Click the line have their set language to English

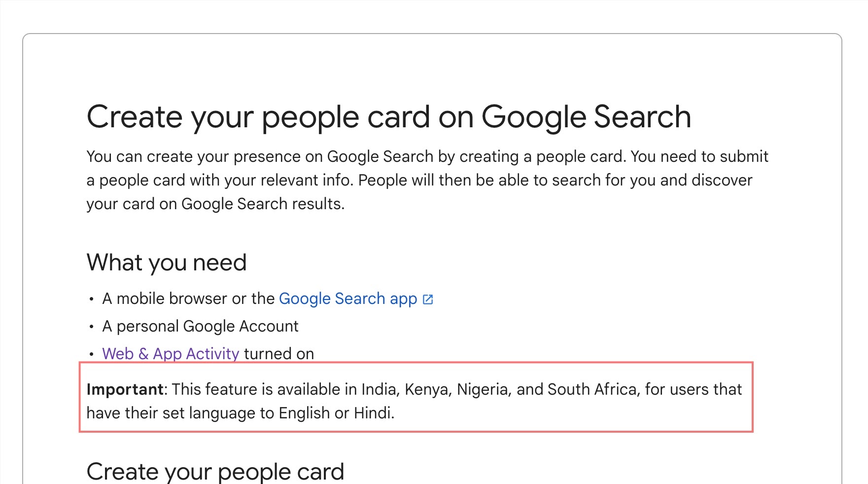[x=241, y=413]
